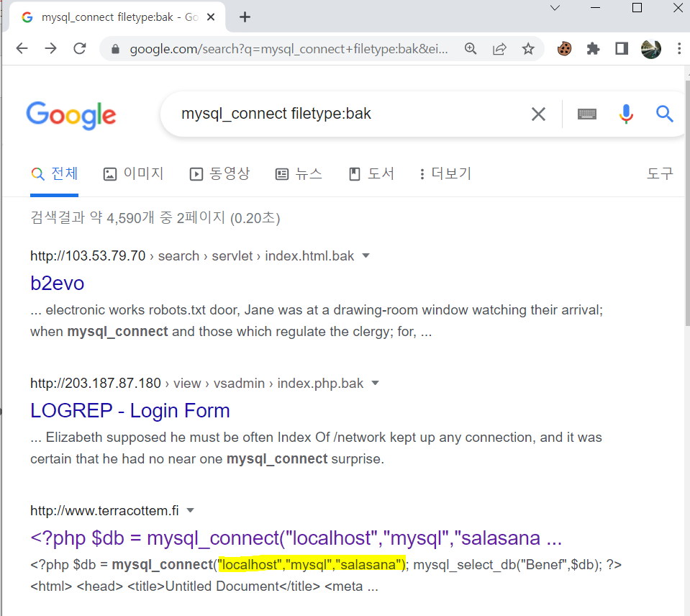Open the Chrome three-dot menu
690x616 pixels.
tap(679, 48)
